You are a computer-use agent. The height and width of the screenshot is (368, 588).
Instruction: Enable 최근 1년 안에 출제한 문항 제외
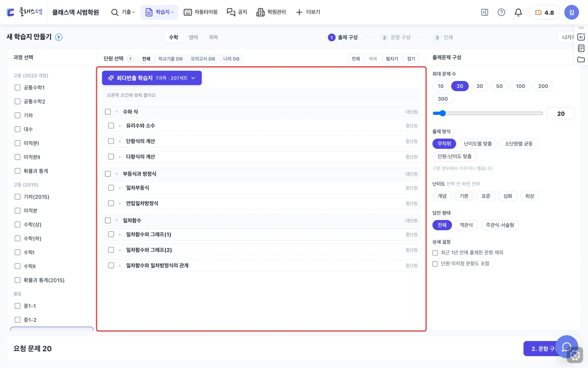[x=435, y=253]
